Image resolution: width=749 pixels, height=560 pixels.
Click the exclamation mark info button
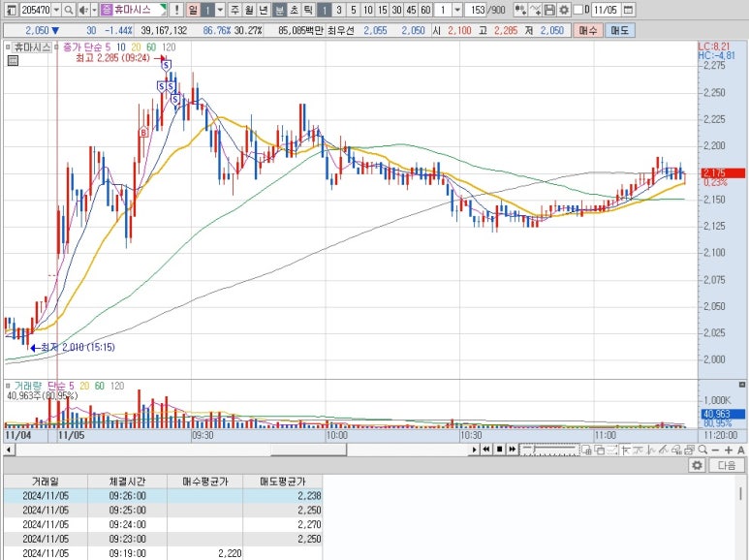176,10
